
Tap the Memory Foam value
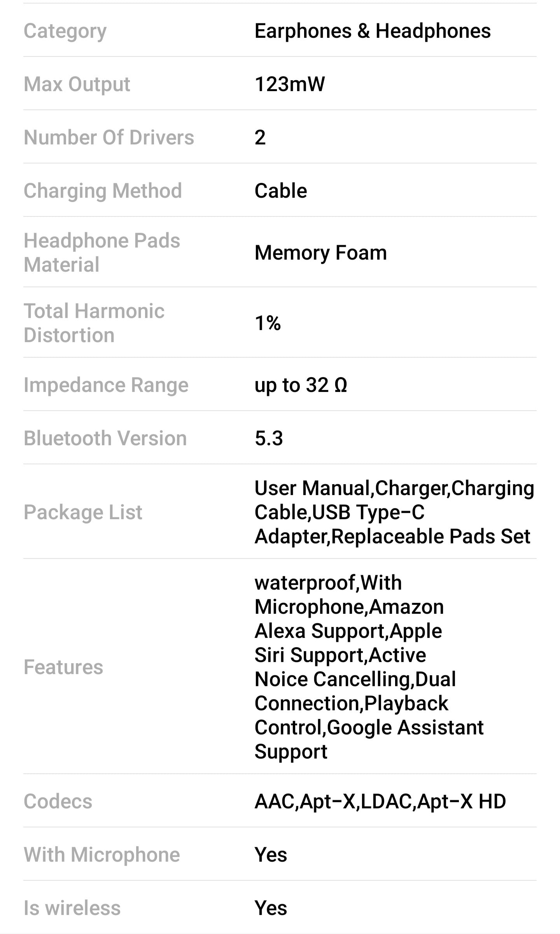[320, 253]
